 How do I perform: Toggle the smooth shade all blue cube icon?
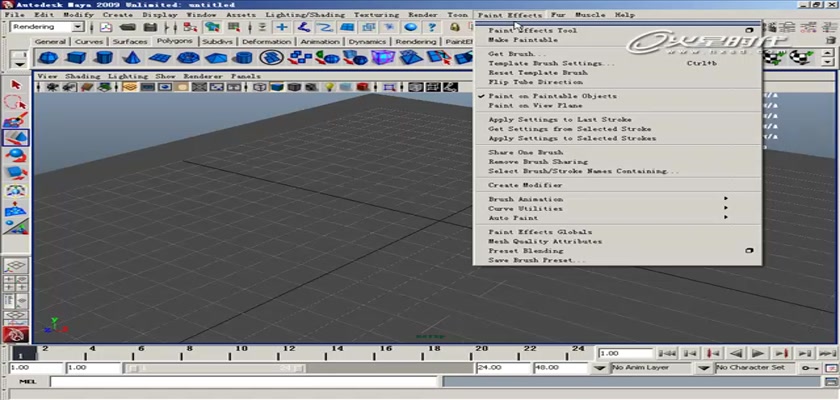[277, 87]
